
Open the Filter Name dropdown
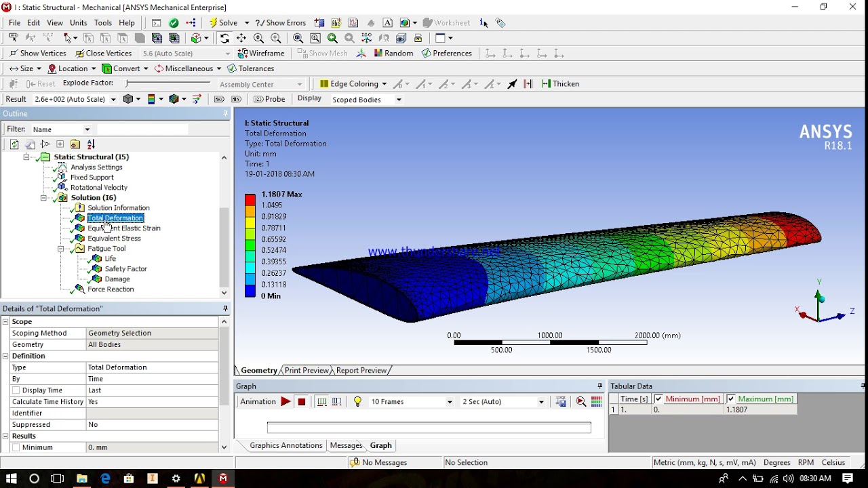87,129
